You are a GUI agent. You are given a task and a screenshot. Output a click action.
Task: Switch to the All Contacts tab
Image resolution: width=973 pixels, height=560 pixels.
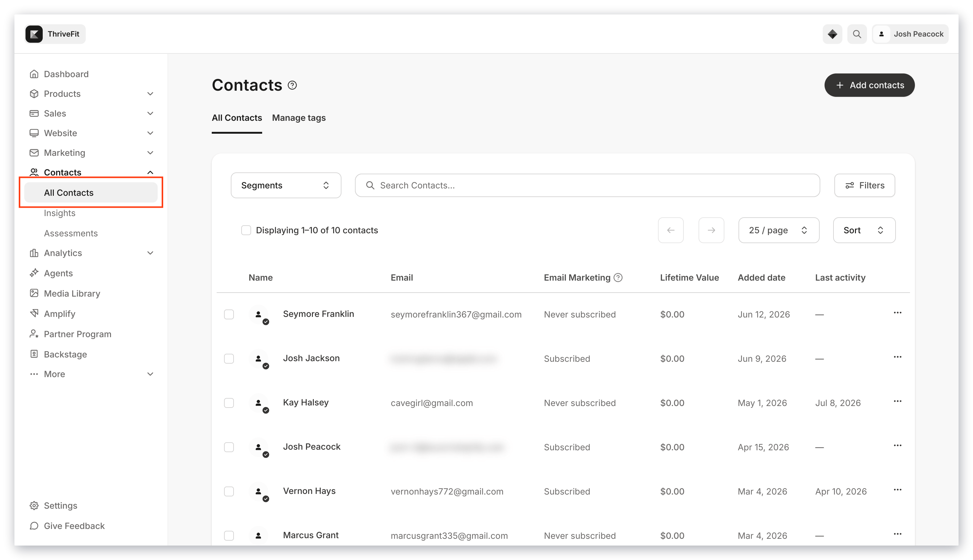(x=237, y=118)
